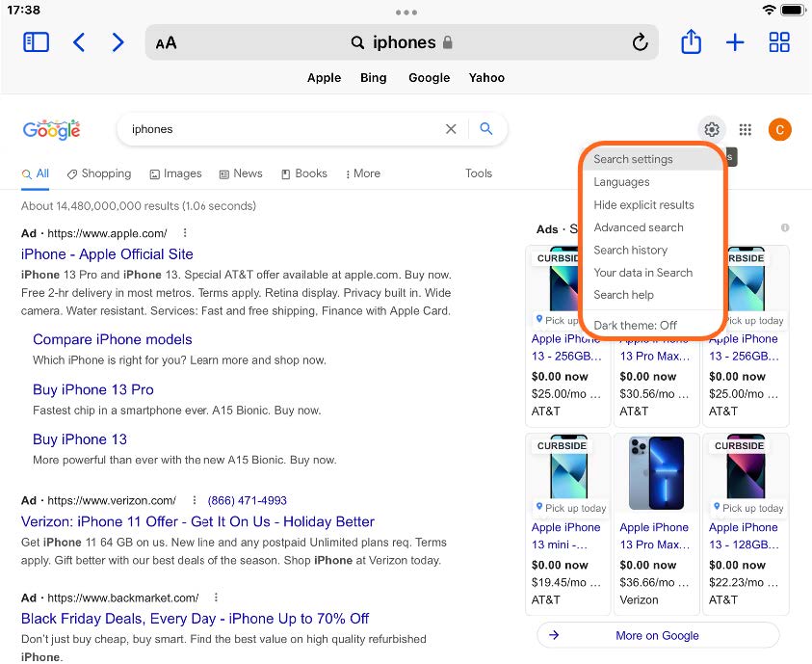Image resolution: width=812 pixels, height=664 pixels.
Task: Click the More on Google button
Action: (658, 635)
